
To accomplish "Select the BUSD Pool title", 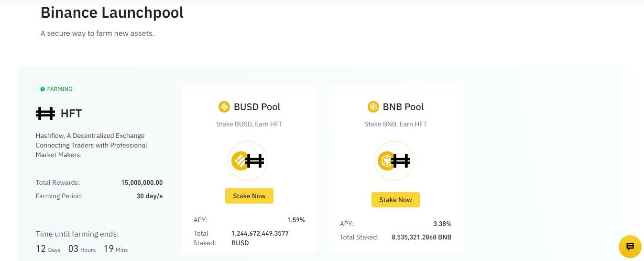I will coord(257,107).
